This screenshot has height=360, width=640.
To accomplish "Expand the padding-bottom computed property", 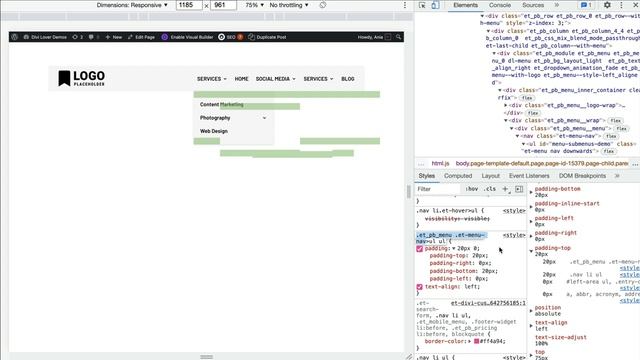I will coord(531,192).
